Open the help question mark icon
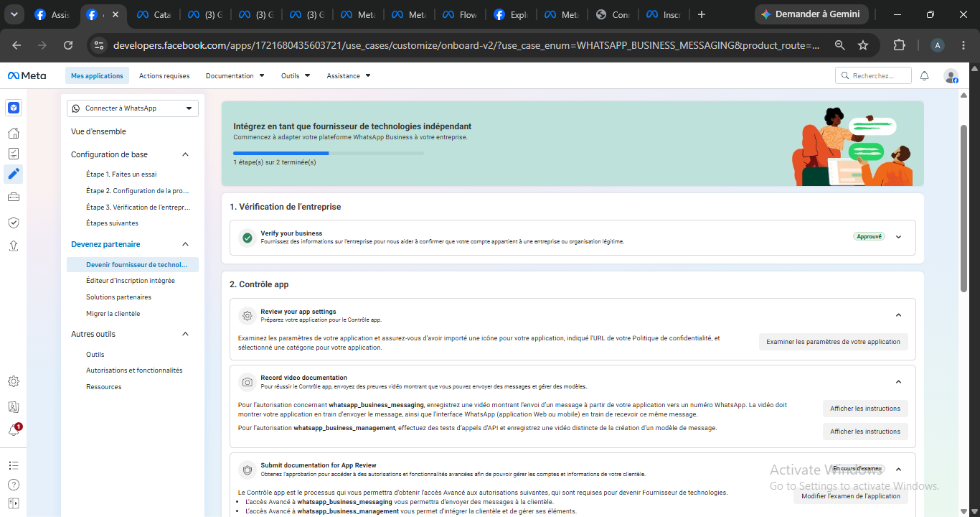Viewport: 980px width, 517px height. click(x=14, y=485)
